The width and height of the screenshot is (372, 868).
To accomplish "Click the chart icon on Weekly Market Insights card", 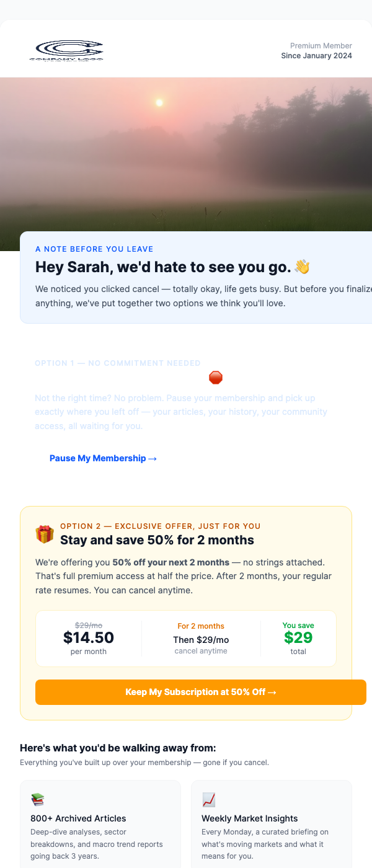I will point(207,800).
